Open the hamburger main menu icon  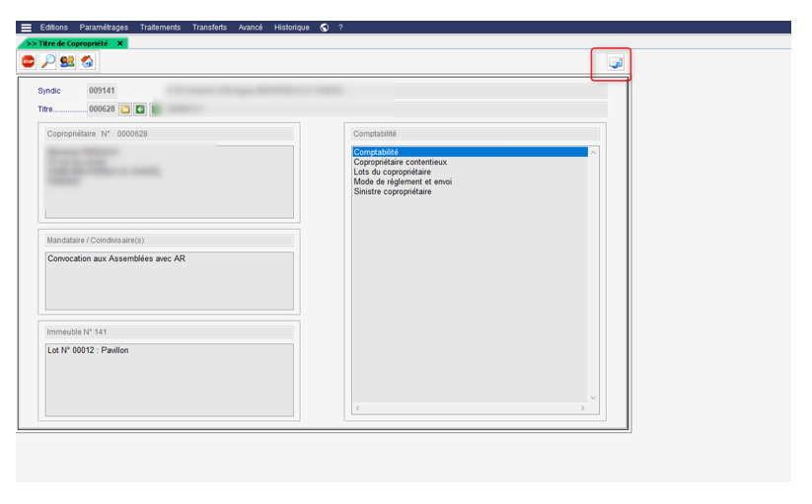(26, 28)
